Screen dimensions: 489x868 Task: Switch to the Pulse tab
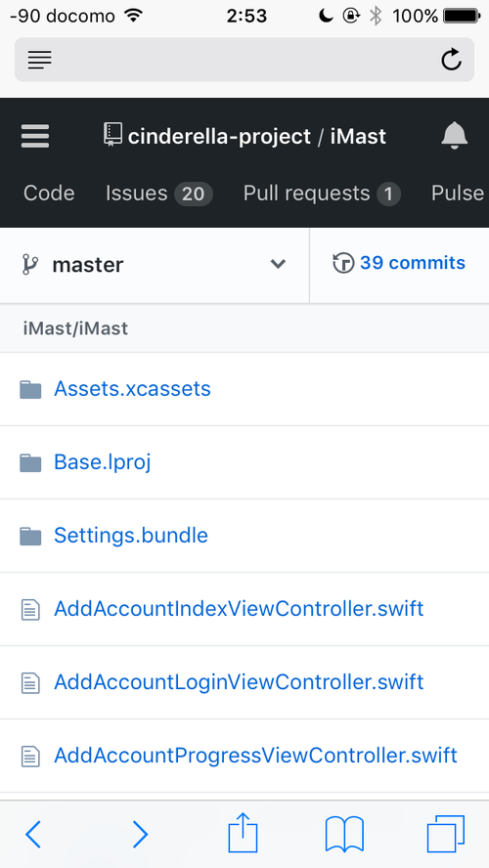click(x=458, y=194)
